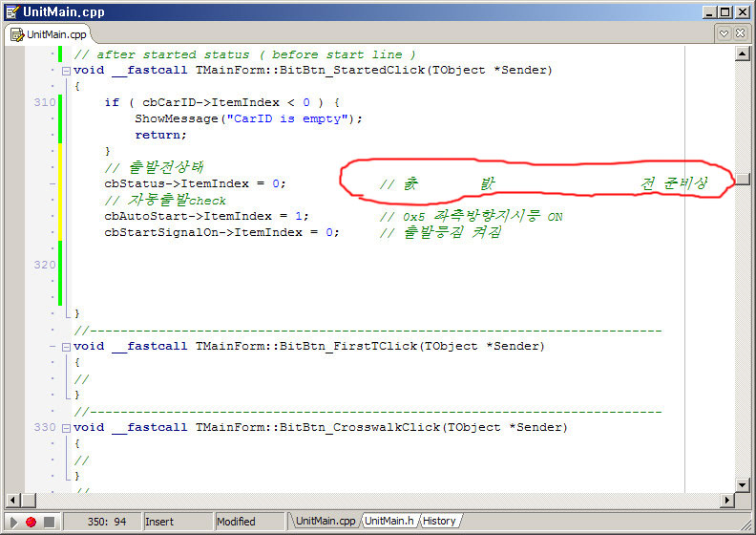The width and height of the screenshot is (756, 535).
Task: Click the red record macro icon
Action: point(31,522)
